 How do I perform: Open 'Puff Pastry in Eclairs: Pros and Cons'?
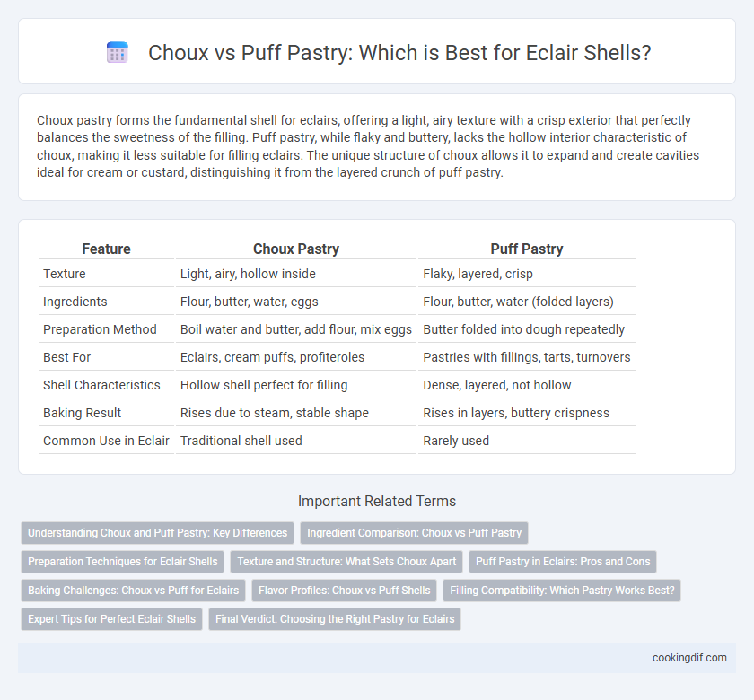point(563,562)
